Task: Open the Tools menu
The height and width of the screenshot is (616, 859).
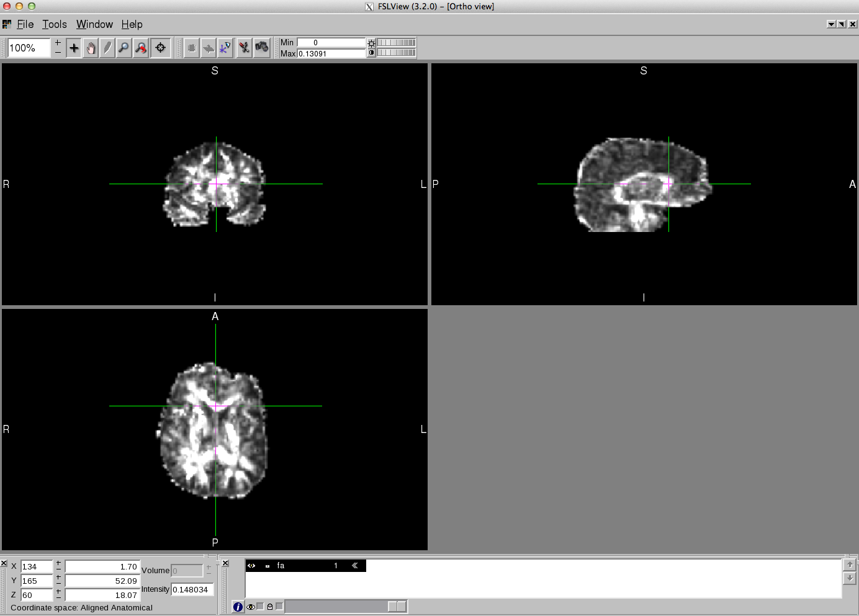Action: [55, 24]
